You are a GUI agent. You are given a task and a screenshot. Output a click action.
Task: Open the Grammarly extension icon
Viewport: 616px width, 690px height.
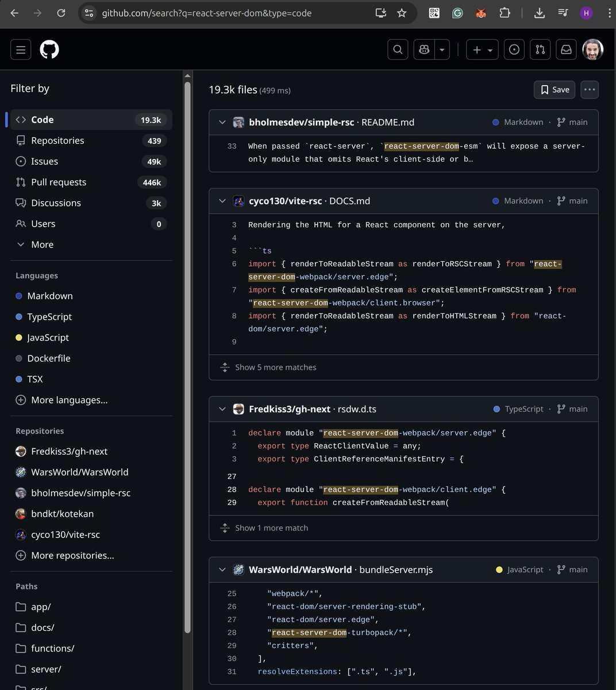point(457,13)
